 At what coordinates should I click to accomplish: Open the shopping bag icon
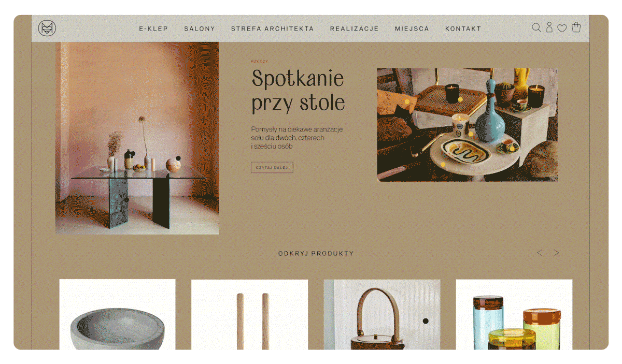[x=576, y=27]
